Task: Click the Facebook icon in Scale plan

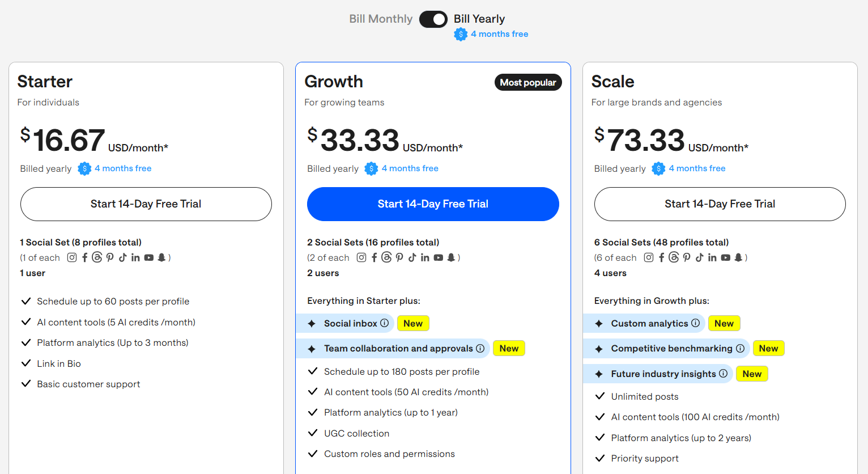Action: pos(661,257)
